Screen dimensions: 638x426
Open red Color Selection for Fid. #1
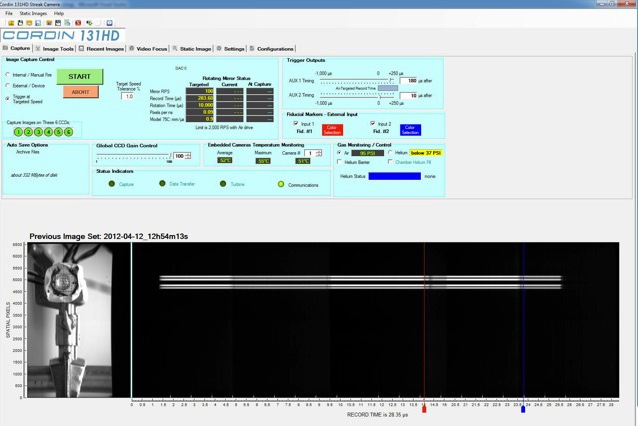pyautogui.click(x=331, y=130)
